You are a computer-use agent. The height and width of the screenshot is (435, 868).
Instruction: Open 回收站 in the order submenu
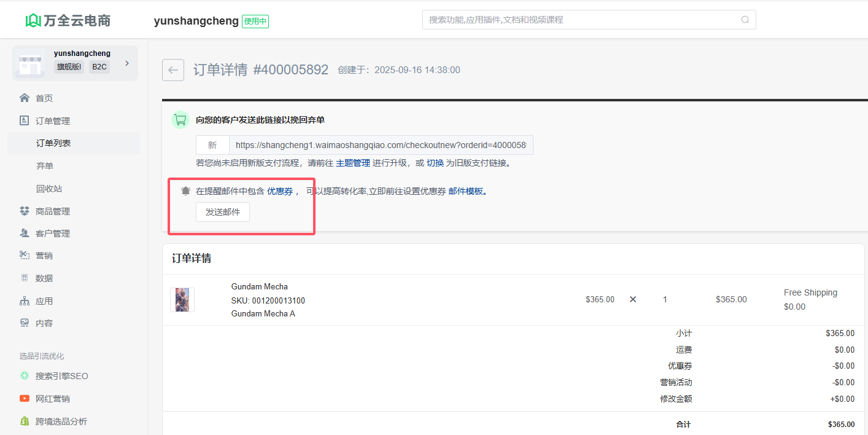(49, 189)
